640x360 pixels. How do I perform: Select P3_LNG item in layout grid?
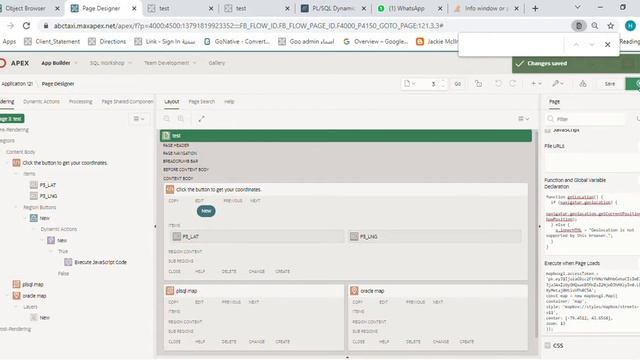pyautogui.click(x=434, y=236)
